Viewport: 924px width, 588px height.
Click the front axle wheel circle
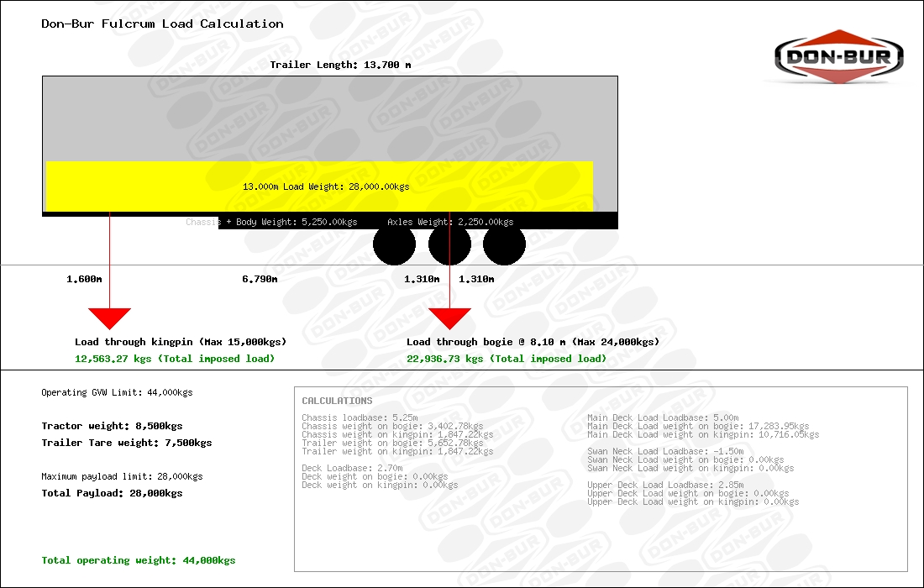click(394, 244)
